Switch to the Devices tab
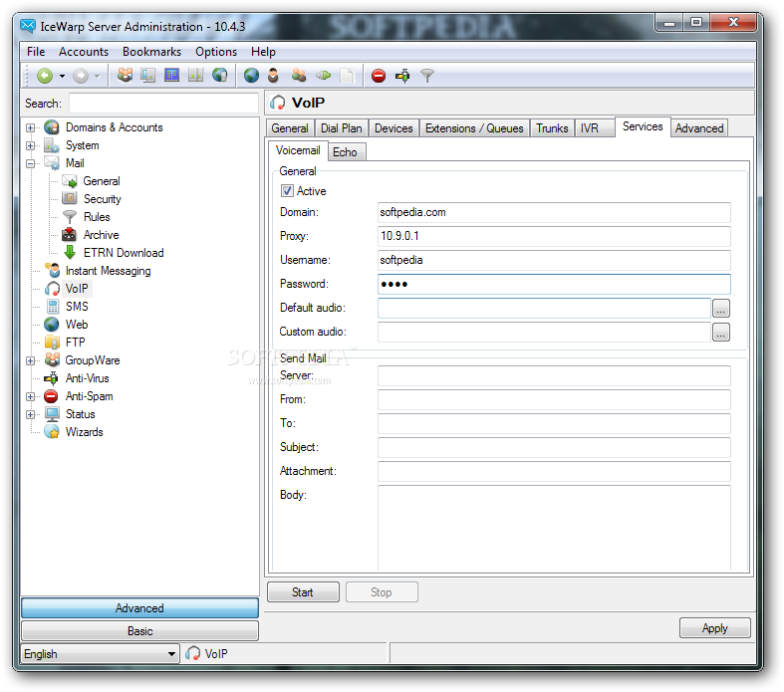 click(393, 128)
